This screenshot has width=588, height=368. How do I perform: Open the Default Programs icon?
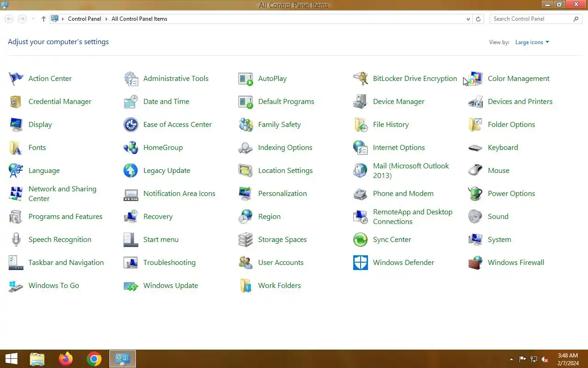(246, 102)
